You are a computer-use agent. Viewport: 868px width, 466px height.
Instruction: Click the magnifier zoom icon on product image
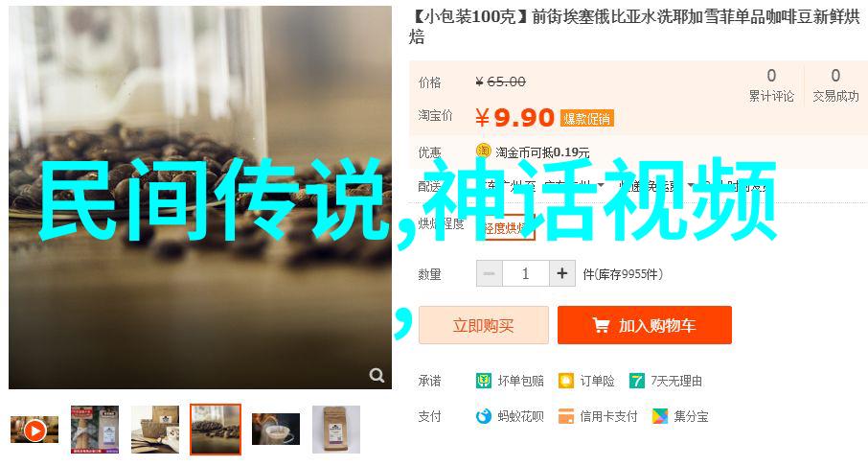coord(377,375)
